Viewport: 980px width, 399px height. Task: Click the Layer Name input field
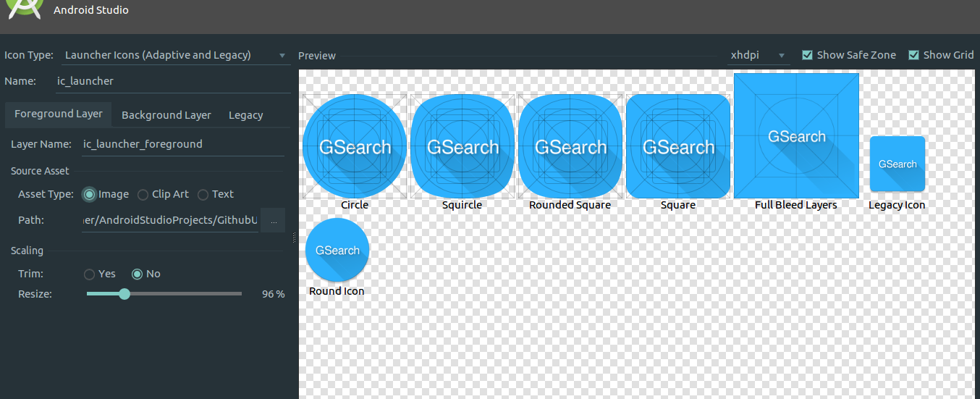182,144
